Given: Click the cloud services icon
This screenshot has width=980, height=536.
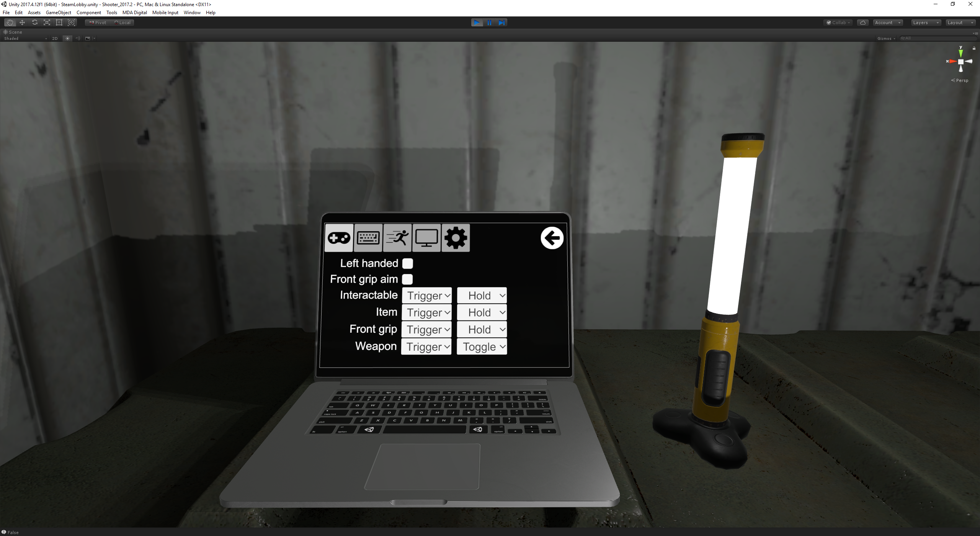Looking at the screenshot, I should tap(862, 23).
